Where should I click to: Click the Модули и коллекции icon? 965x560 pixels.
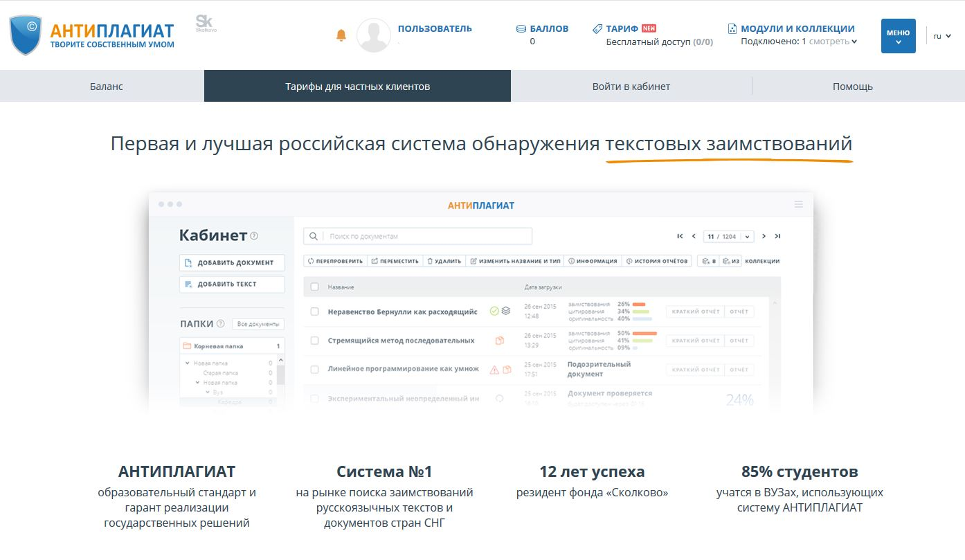point(732,29)
